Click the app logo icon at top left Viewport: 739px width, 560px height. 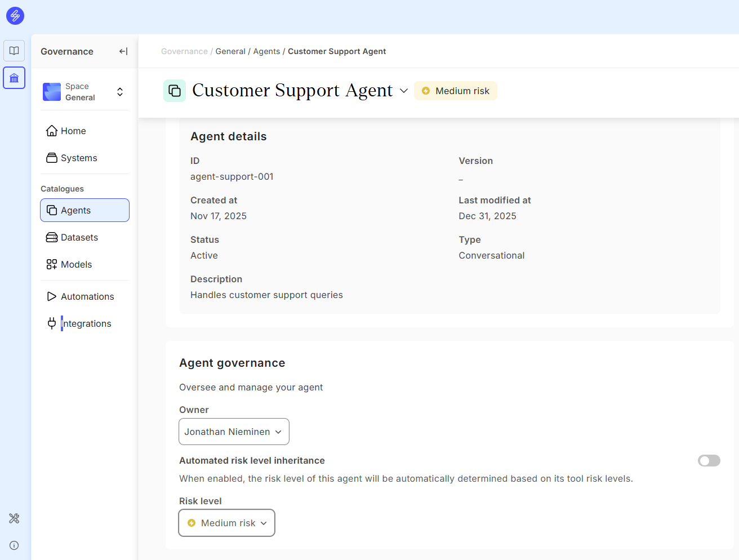point(15,16)
